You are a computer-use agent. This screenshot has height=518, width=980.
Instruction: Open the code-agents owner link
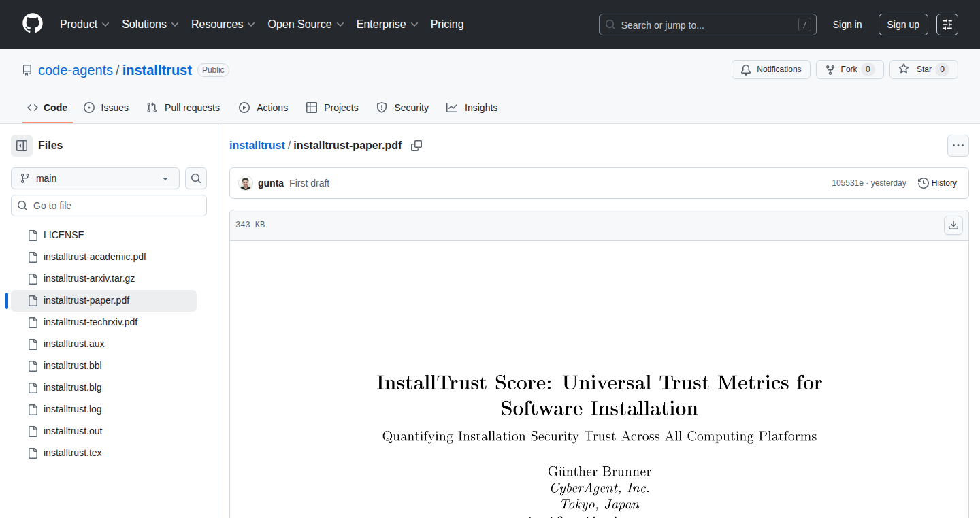point(76,70)
